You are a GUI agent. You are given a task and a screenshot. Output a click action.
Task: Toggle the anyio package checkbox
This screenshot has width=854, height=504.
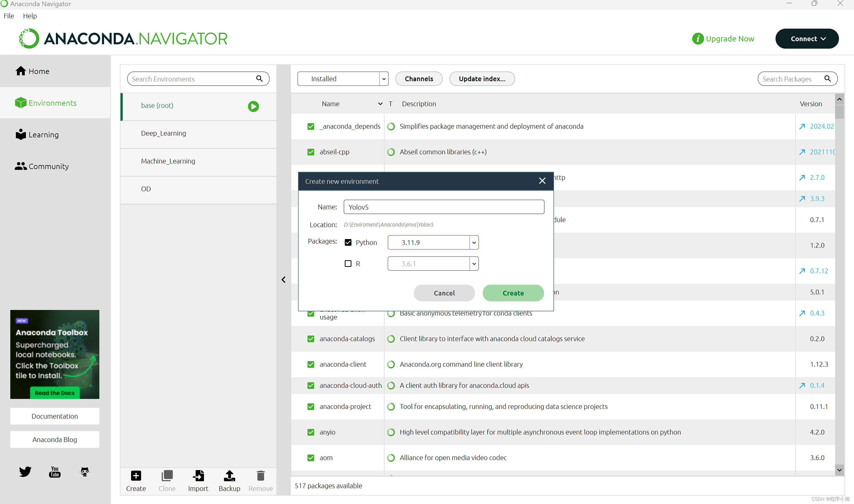[310, 432]
